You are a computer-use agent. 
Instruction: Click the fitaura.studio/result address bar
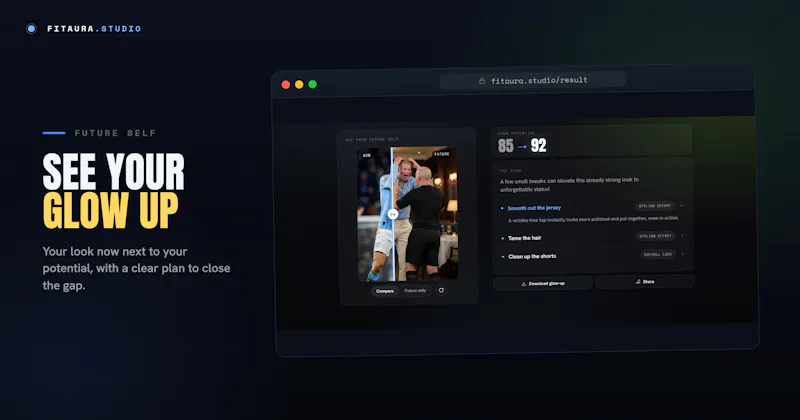[x=533, y=80]
